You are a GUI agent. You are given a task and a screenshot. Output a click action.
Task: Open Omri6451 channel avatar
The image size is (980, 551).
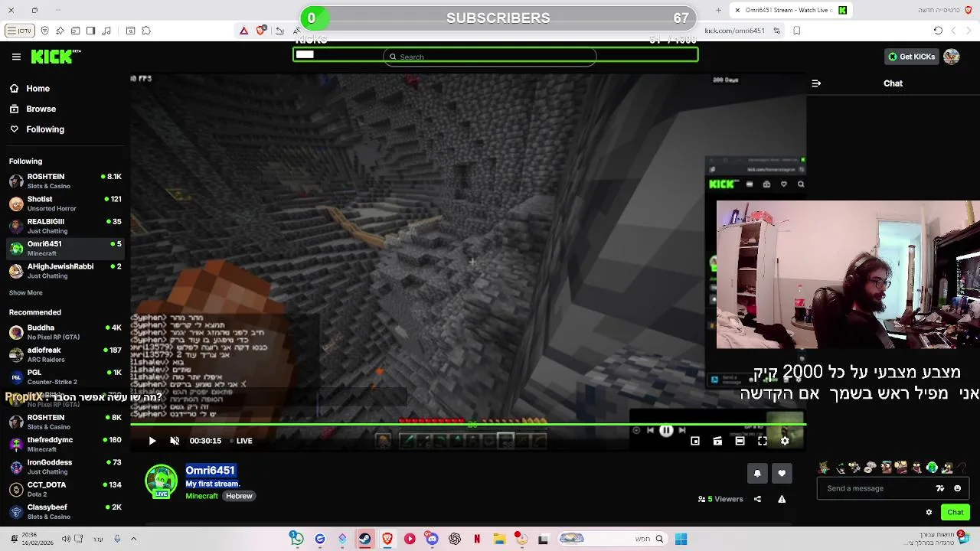(161, 481)
